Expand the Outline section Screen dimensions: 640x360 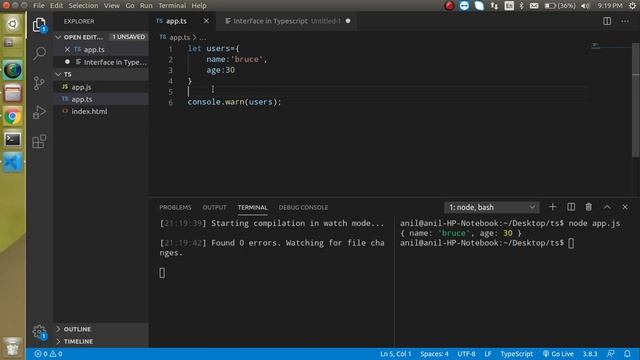101,329
